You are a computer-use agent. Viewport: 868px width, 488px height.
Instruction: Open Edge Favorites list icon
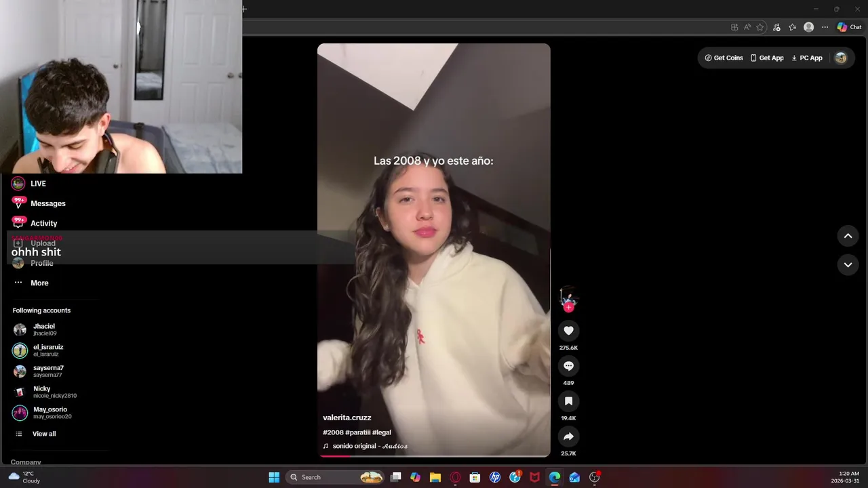click(x=792, y=27)
